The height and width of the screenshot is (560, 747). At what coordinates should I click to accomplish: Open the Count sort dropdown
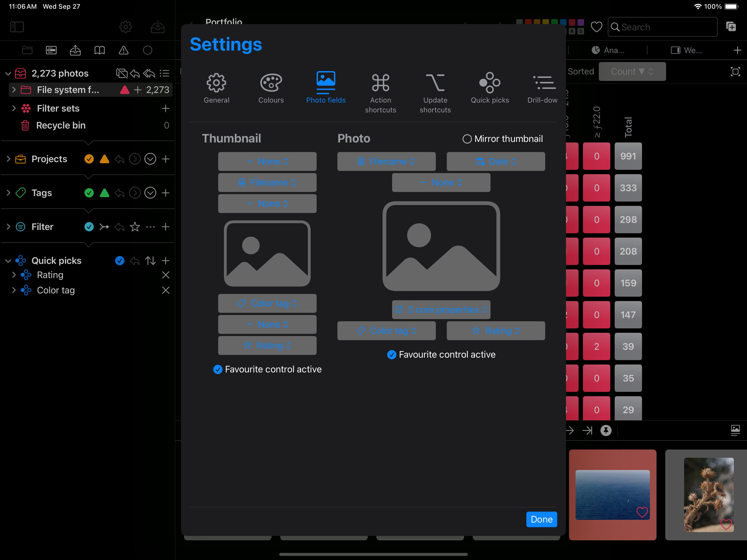click(x=632, y=72)
